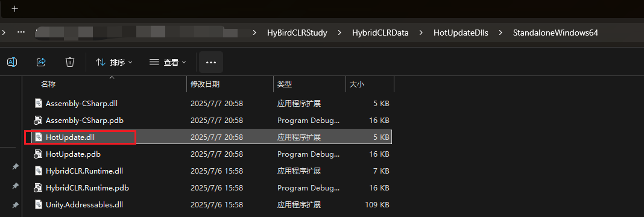644x217 pixels.
Task: Select Assembly-CSharp.pdb file name
Action: tap(84, 121)
